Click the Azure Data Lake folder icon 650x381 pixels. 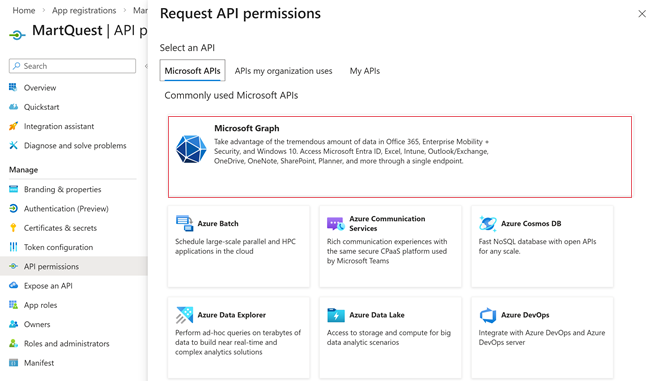tap(336, 315)
